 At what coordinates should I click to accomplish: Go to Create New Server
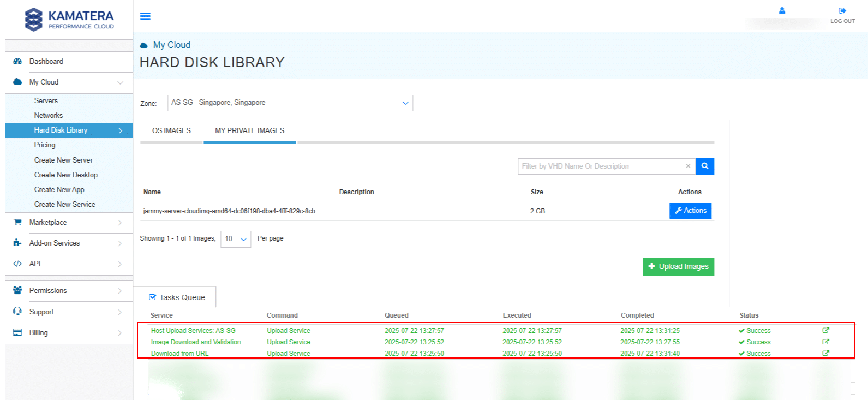63,160
